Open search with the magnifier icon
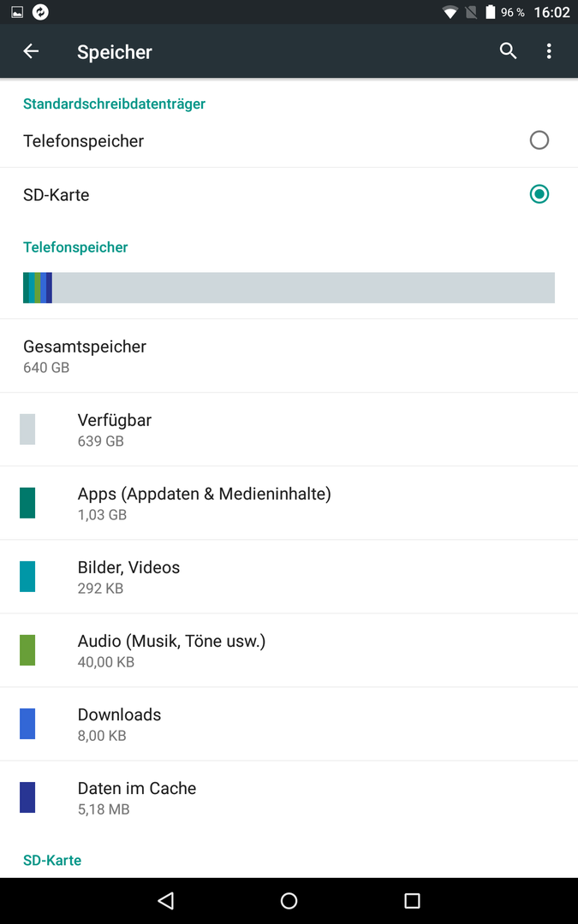This screenshot has width=578, height=924. [x=508, y=51]
